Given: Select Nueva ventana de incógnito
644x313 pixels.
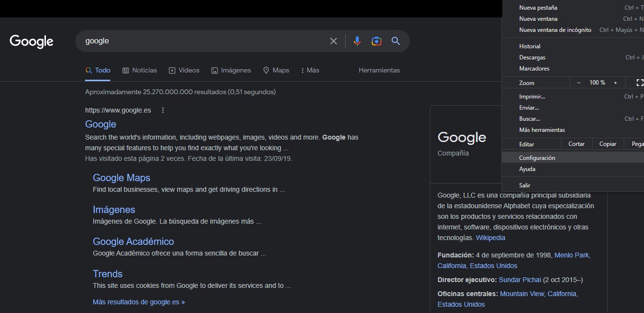Looking at the screenshot, I should pyautogui.click(x=573, y=30).
